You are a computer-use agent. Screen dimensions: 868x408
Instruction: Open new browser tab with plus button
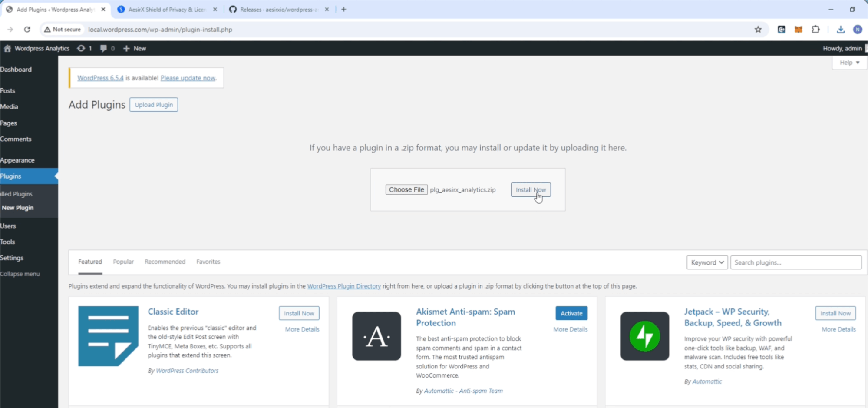click(343, 9)
